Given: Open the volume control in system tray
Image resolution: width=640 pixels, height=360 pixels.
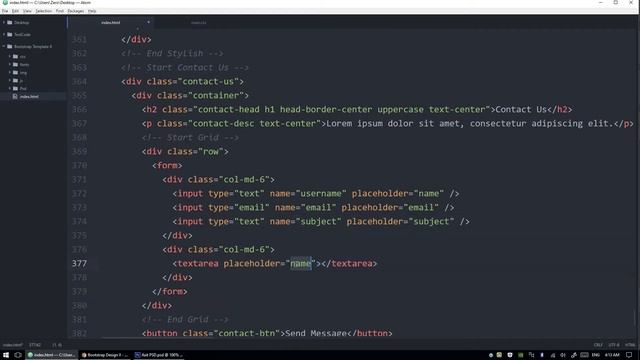Looking at the screenshot, I should pos(563,355).
